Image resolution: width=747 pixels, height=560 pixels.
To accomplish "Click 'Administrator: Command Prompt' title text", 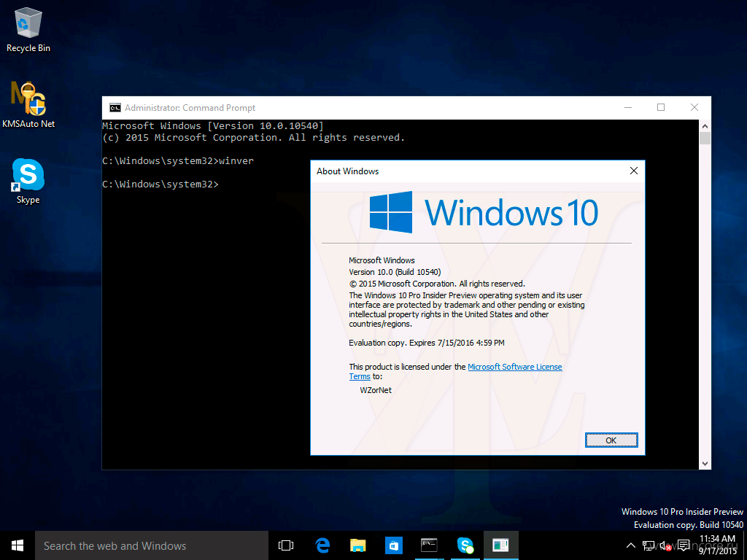I will coord(190,108).
